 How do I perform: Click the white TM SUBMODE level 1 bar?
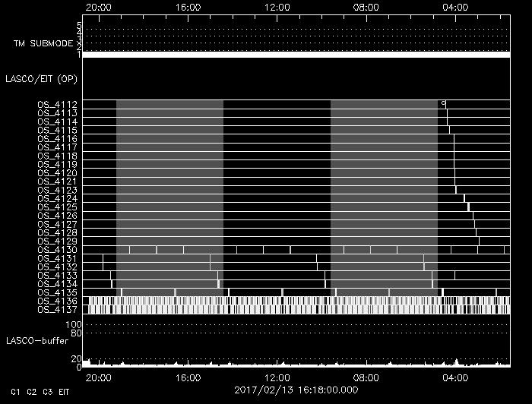(x=296, y=55)
